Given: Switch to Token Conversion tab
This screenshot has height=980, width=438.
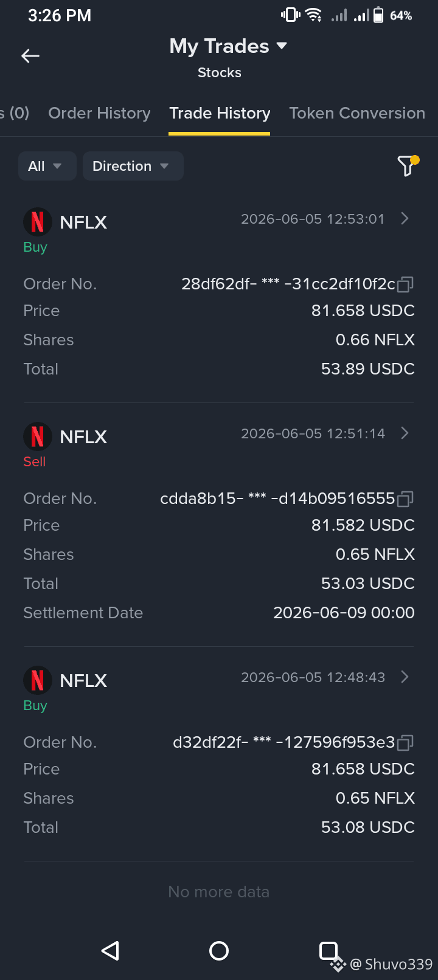Looking at the screenshot, I should pyautogui.click(x=357, y=113).
